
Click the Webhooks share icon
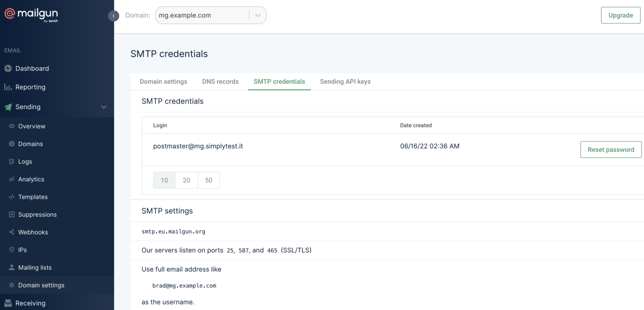click(x=12, y=232)
